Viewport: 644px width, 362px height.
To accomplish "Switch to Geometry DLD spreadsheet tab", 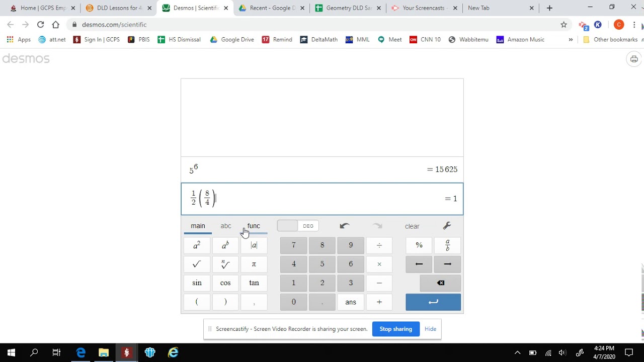I will 347,8.
